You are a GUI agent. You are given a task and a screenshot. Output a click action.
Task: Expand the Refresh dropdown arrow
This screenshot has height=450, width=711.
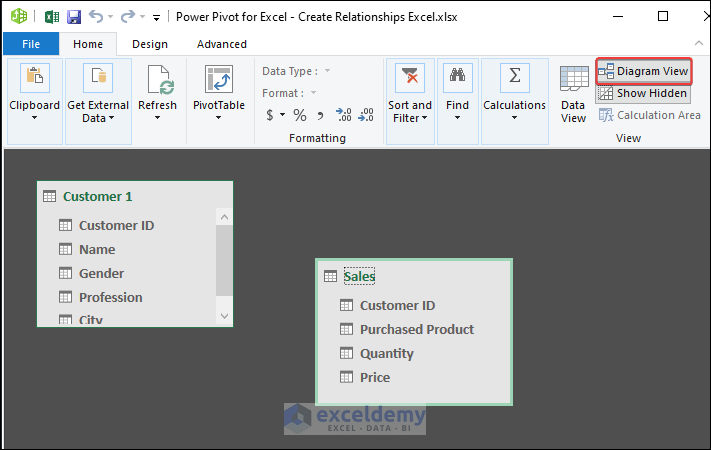157,118
